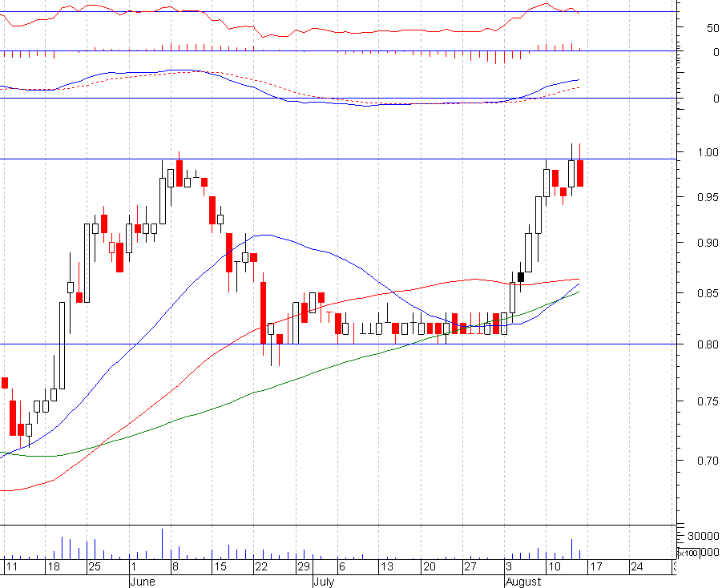Select the July month label
The image size is (722, 588).
click(324, 582)
